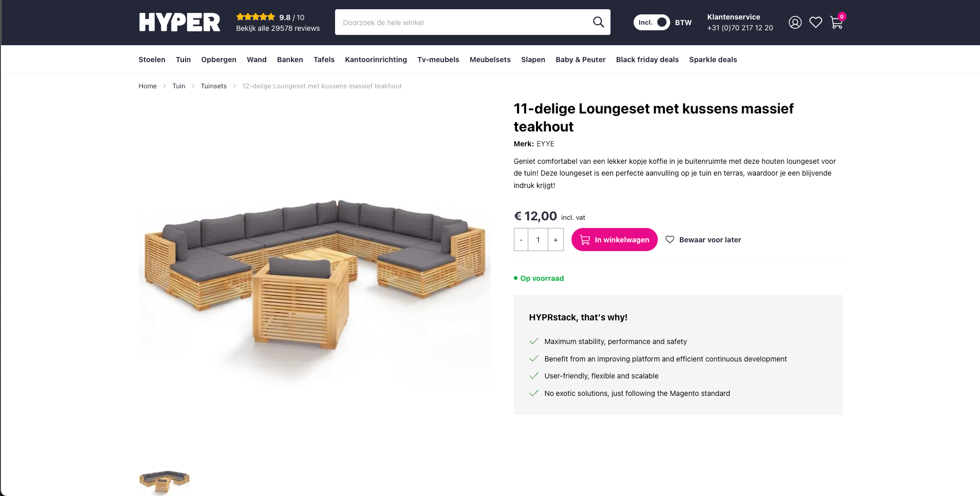980x496 pixels.
Task: Open the user account icon
Action: coord(795,23)
